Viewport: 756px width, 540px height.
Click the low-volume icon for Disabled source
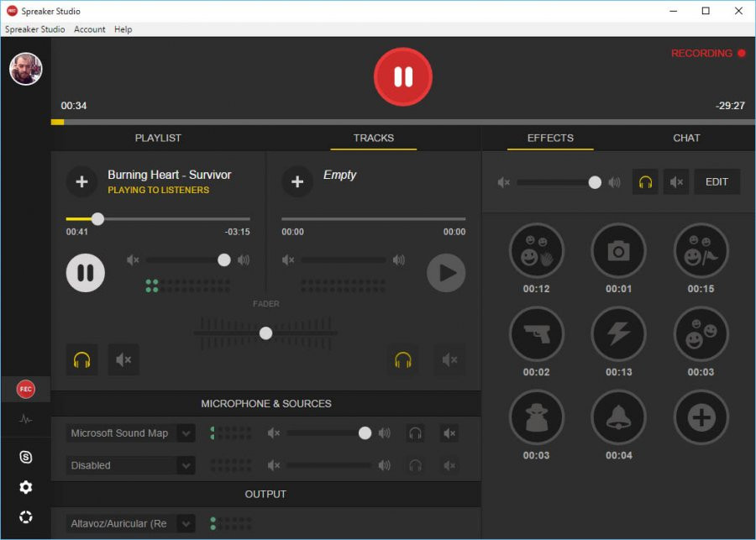274,466
